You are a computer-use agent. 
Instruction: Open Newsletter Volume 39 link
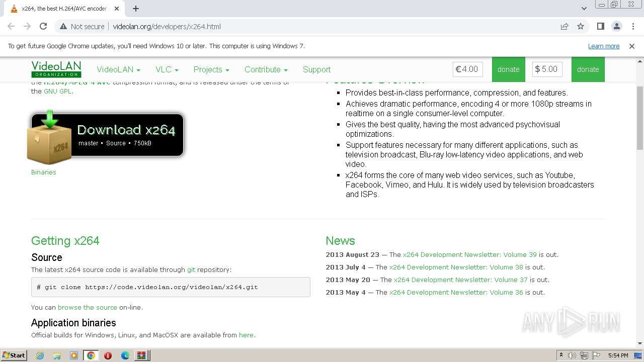click(470, 254)
